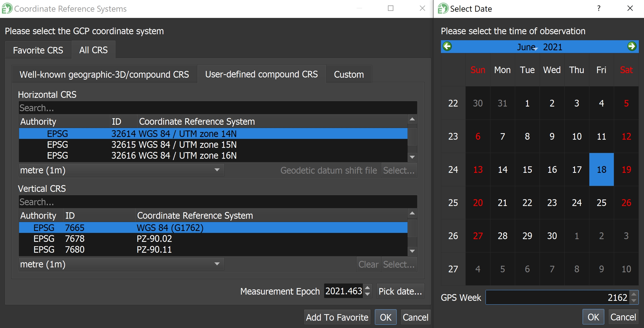
Task: Click the GPS Week input field
Action: [x=558, y=297]
